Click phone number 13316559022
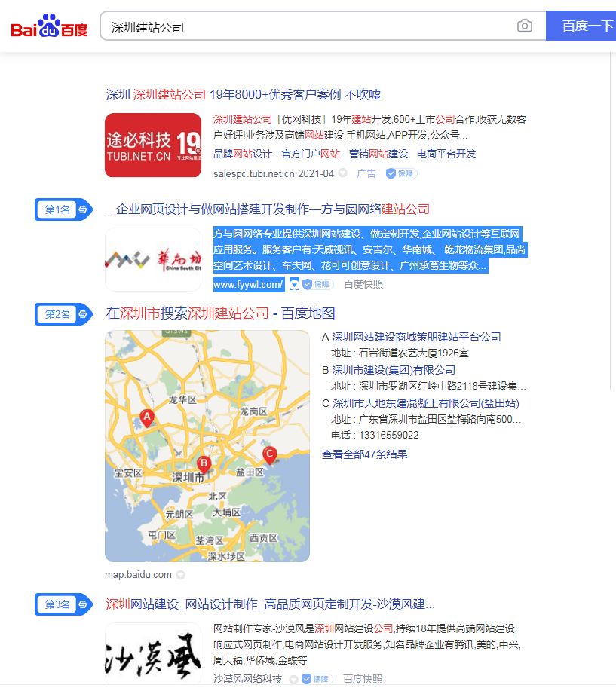 click(389, 436)
